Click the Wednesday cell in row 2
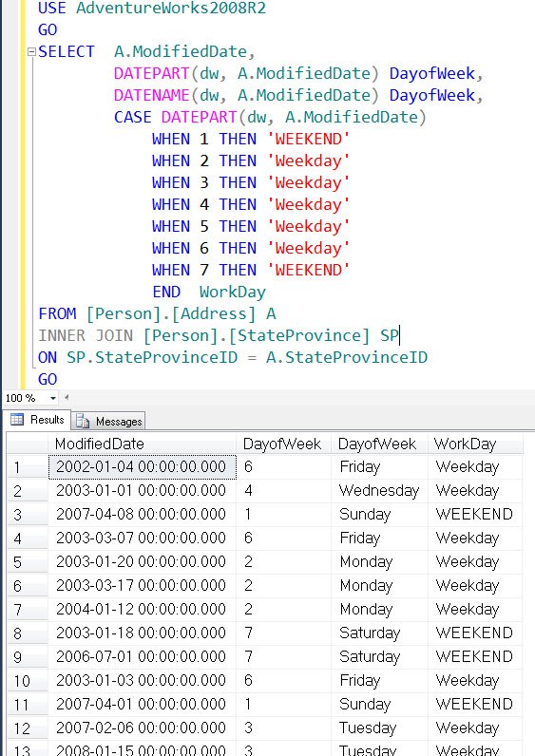Viewport: 535px width, 756px height. 380,491
